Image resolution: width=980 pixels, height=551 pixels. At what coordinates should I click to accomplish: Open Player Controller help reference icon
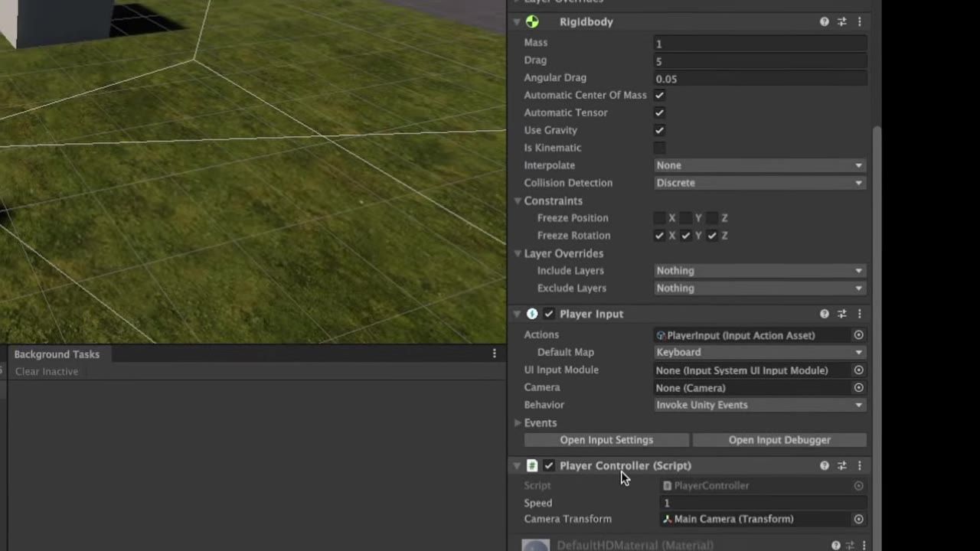click(824, 465)
